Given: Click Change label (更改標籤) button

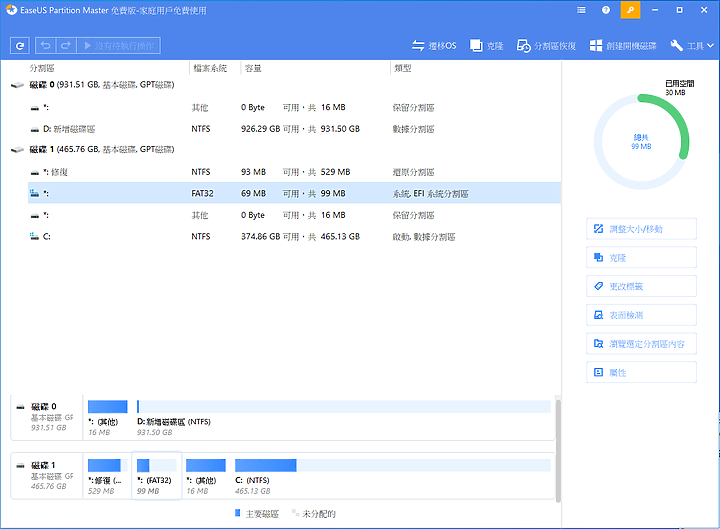Looking at the screenshot, I should tap(641, 286).
